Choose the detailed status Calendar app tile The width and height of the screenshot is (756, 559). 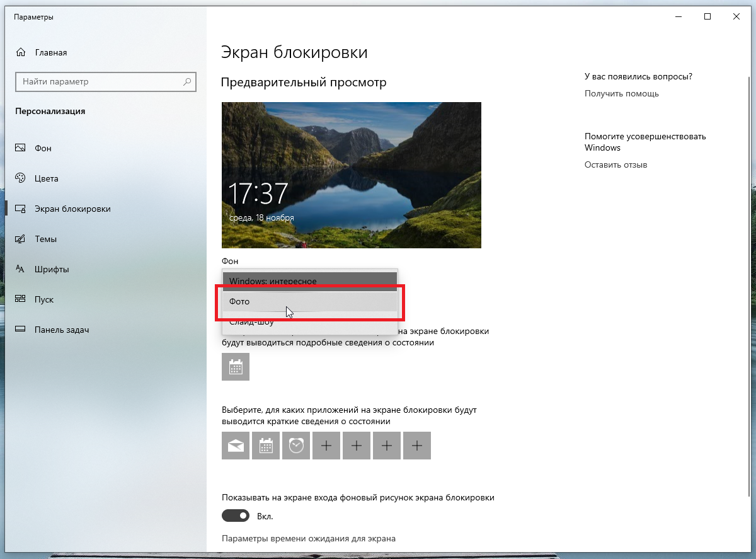click(236, 367)
